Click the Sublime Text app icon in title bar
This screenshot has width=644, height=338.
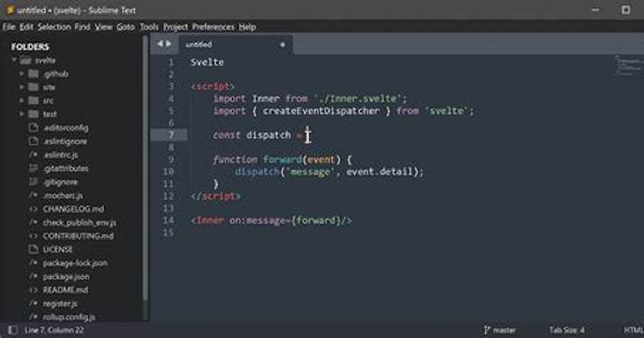tap(10, 10)
